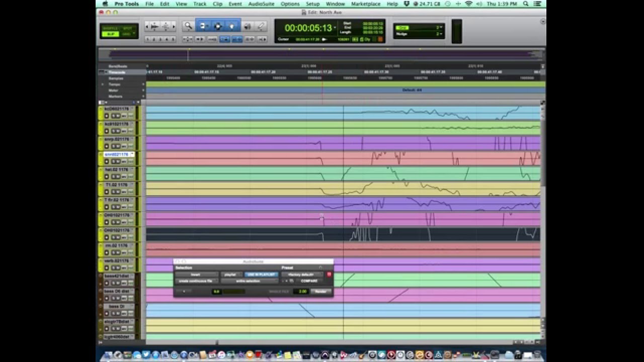The height and width of the screenshot is (362, 644).
Task: Click the horizontal scrollbar thumb below the tracks
Action: pyautogui.click(x=217, y=342)
